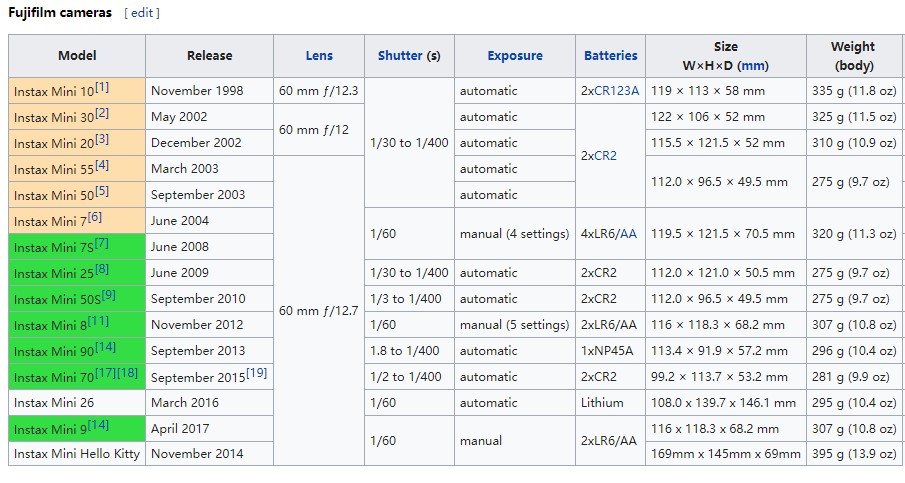This screenshot has height=483, width=905.
Task: Click the edit link beside Fujifilm cameras
Action: pyautogui.click(x=142, y=13)
